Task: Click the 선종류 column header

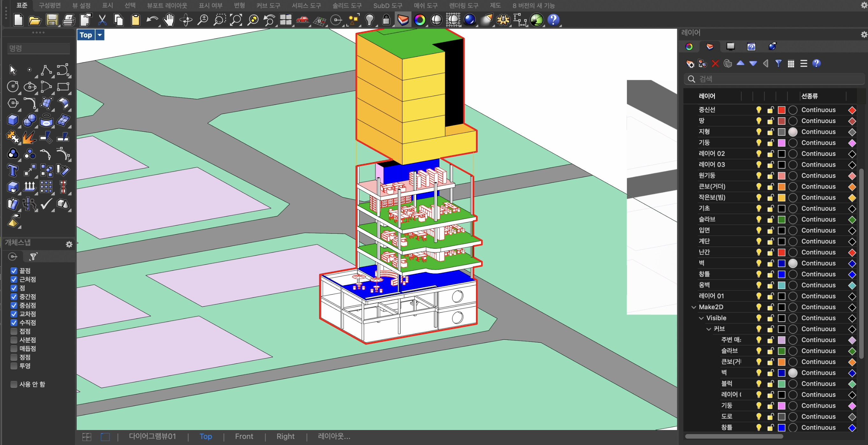Action: click(x=809, y=96)
